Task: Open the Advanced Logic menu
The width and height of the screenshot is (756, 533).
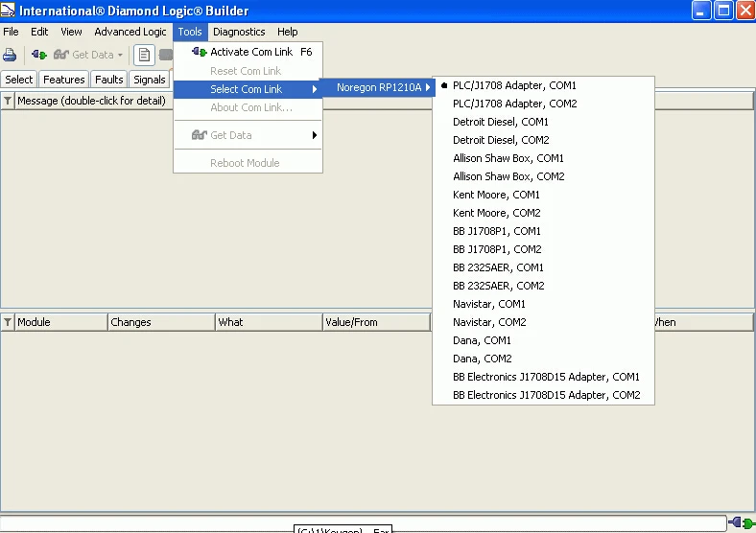Action: tap(130, 32)
